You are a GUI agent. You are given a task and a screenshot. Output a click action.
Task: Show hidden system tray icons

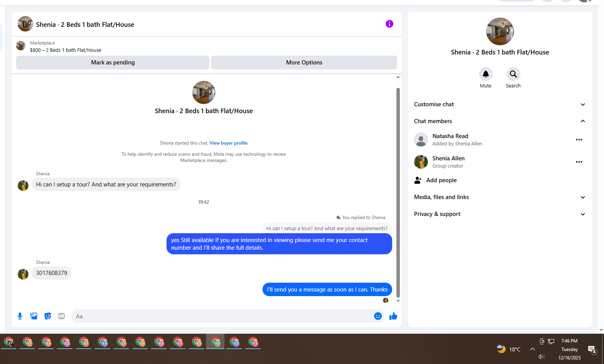pos(532,349)
